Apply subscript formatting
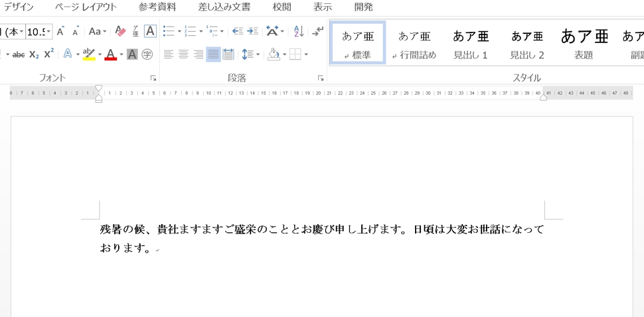This screenshot has height=317, width=644. [x=34, y=54]
